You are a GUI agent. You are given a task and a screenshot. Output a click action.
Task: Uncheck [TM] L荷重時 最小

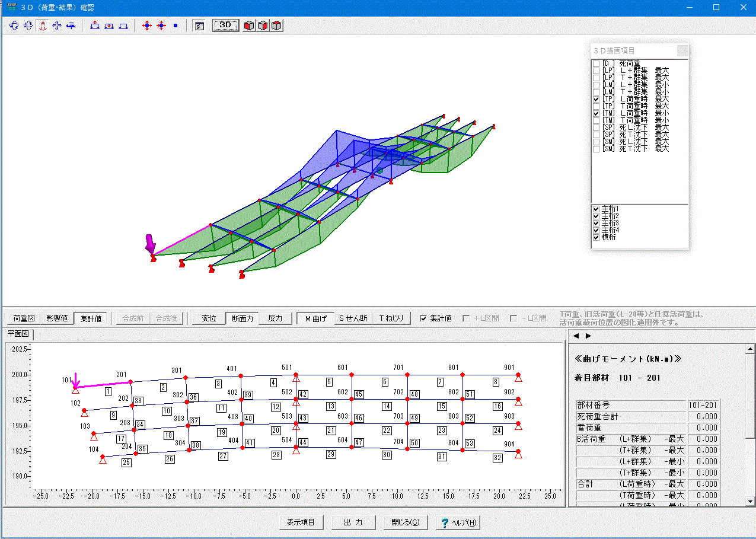pos(596,113)
